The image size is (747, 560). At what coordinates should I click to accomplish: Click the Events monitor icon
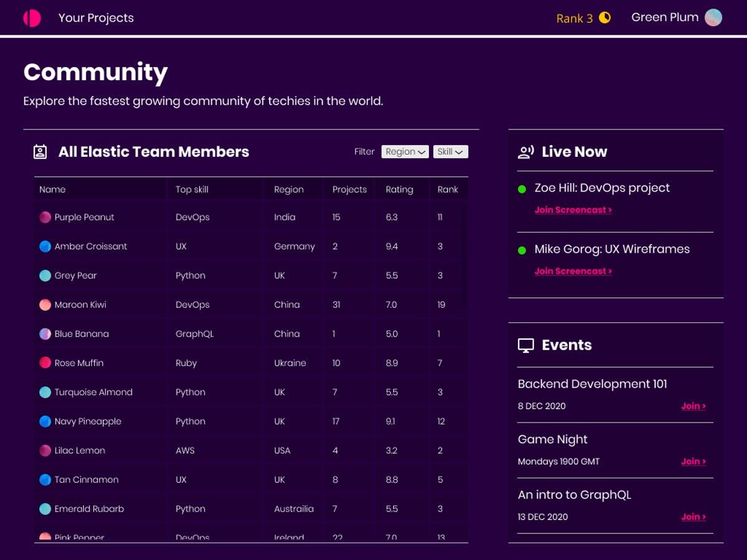(526, 345)
